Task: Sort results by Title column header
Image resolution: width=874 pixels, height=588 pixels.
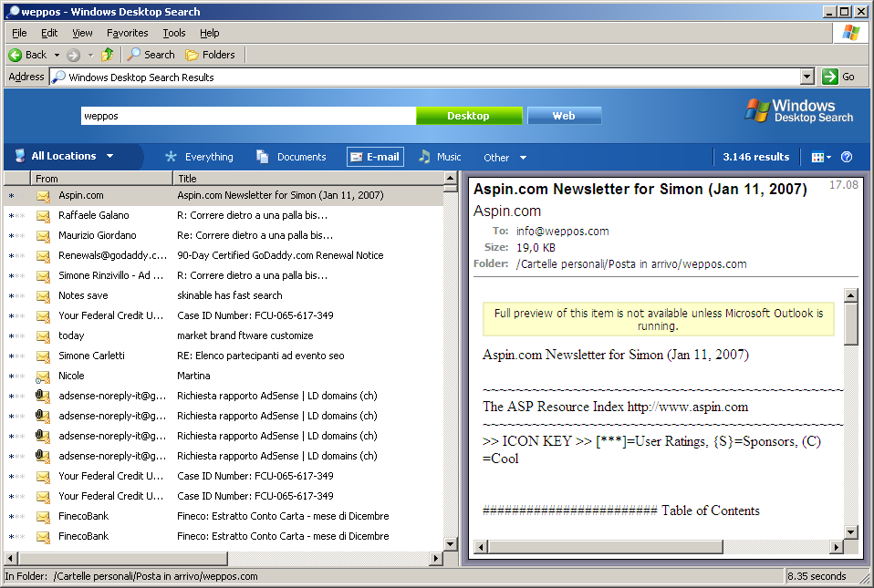Action: coord(308,178)
